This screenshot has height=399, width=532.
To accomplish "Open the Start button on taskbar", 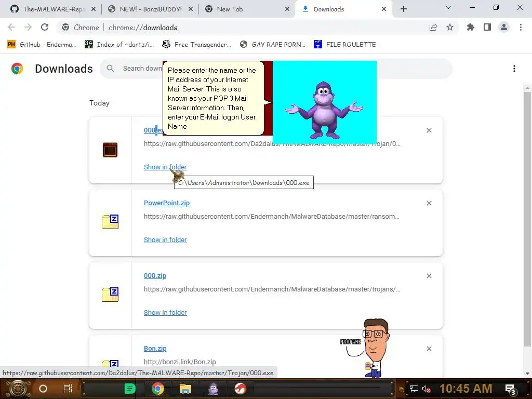I will click(18, 389).
